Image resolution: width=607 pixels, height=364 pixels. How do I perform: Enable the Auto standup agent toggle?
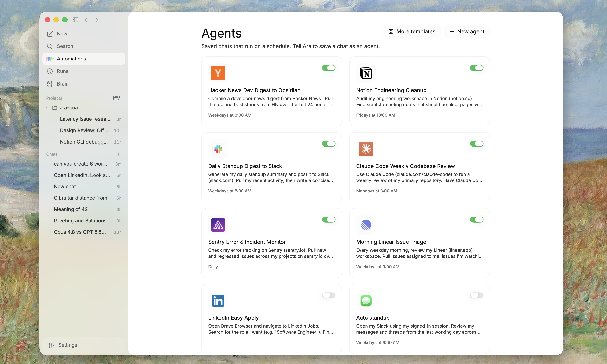coord(476,295)
